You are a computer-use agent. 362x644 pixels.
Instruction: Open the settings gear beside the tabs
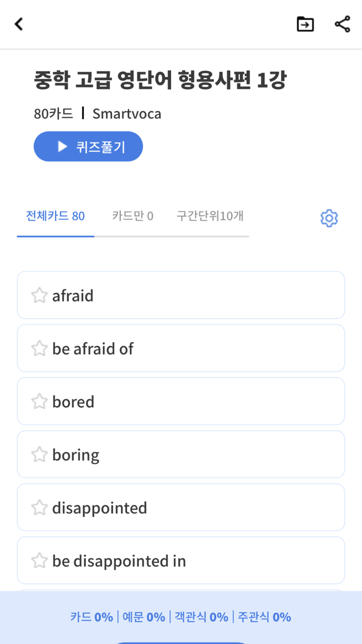[x=329, y=218]
